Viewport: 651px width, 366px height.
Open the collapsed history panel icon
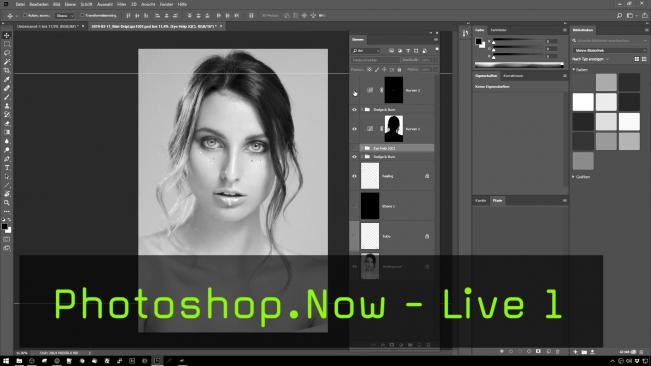tap(465, 33)
